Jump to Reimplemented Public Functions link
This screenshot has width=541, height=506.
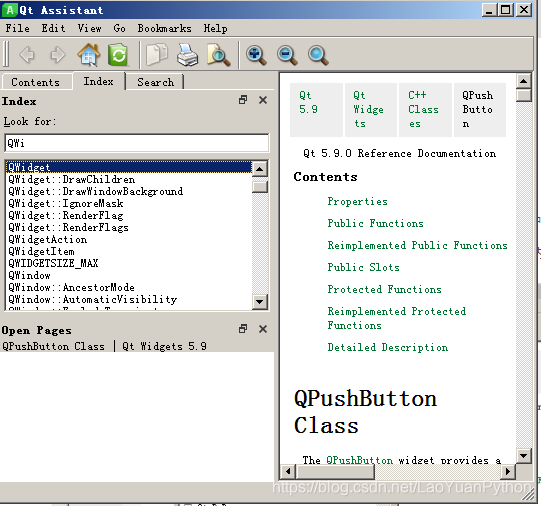pos(417,245)
